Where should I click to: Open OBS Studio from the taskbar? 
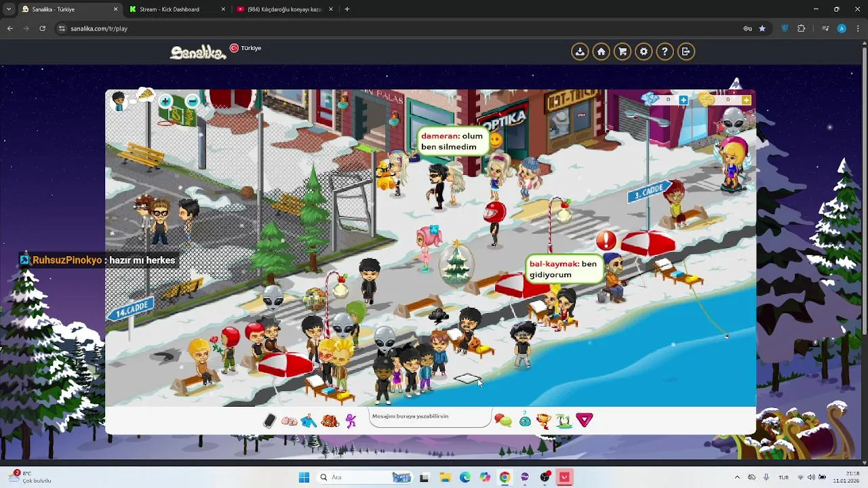[545, 477]
